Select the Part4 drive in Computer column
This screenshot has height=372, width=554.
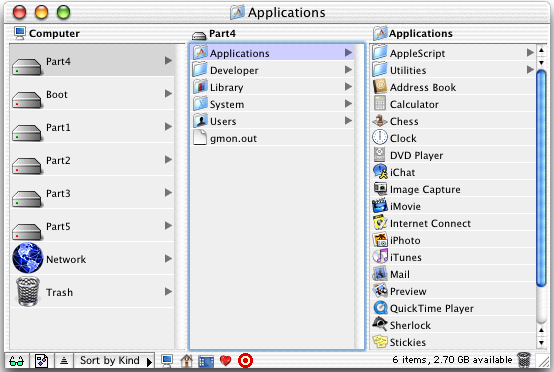point(92,61)
